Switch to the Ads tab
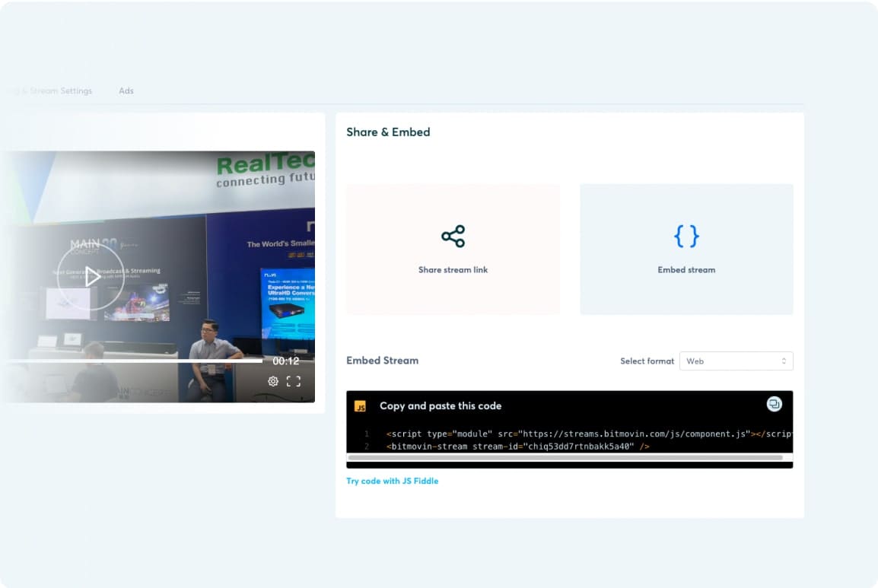Screen dimensions: 878x588 [126, 91]
